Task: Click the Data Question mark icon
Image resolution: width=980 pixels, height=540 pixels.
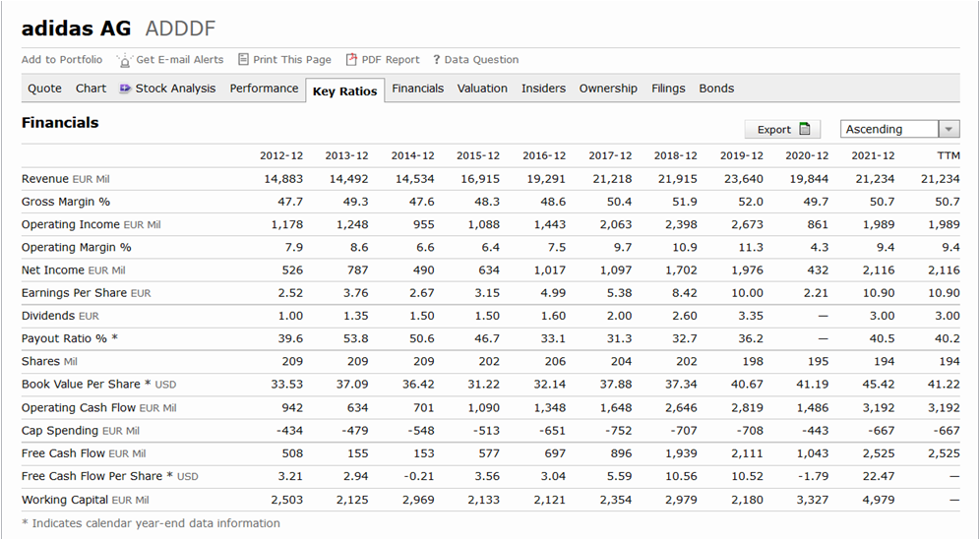Action: point(436,60)
